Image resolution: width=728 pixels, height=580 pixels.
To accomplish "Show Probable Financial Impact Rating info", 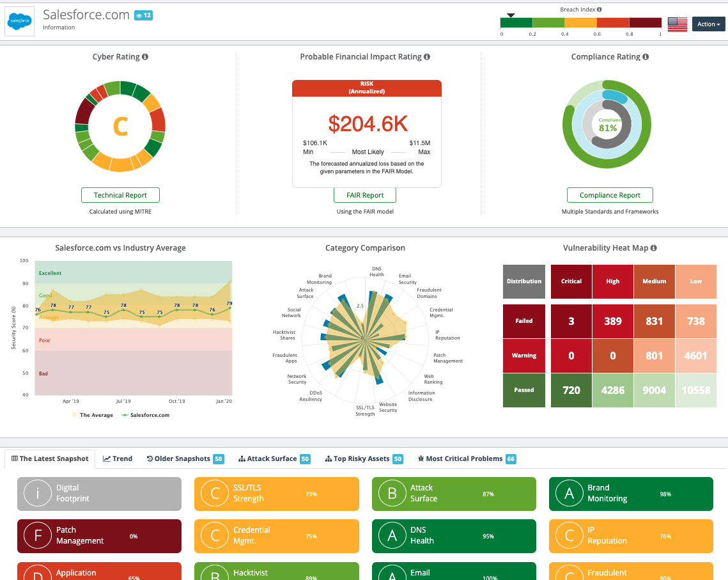I will click(427, 57).
